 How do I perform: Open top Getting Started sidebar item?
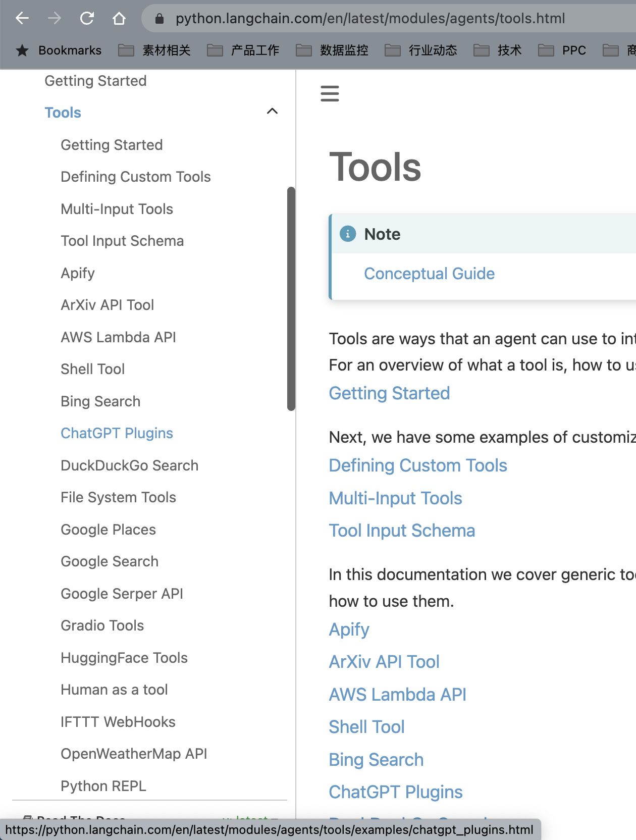coord(95,81)
